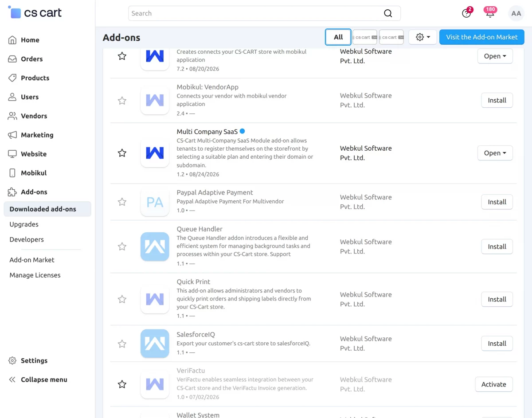Toggle favorite star for SalesforceIQ

point(122,344)
